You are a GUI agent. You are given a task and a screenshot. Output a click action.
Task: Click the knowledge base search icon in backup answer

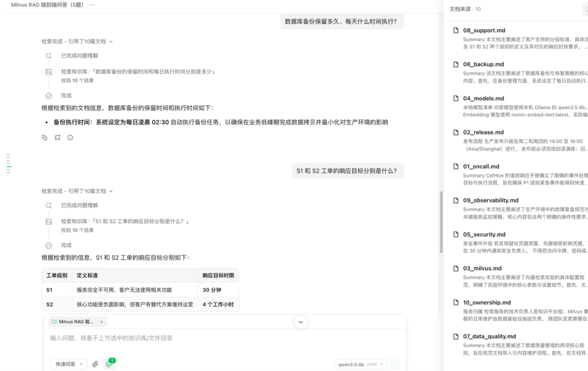click(x=49, y=72)
